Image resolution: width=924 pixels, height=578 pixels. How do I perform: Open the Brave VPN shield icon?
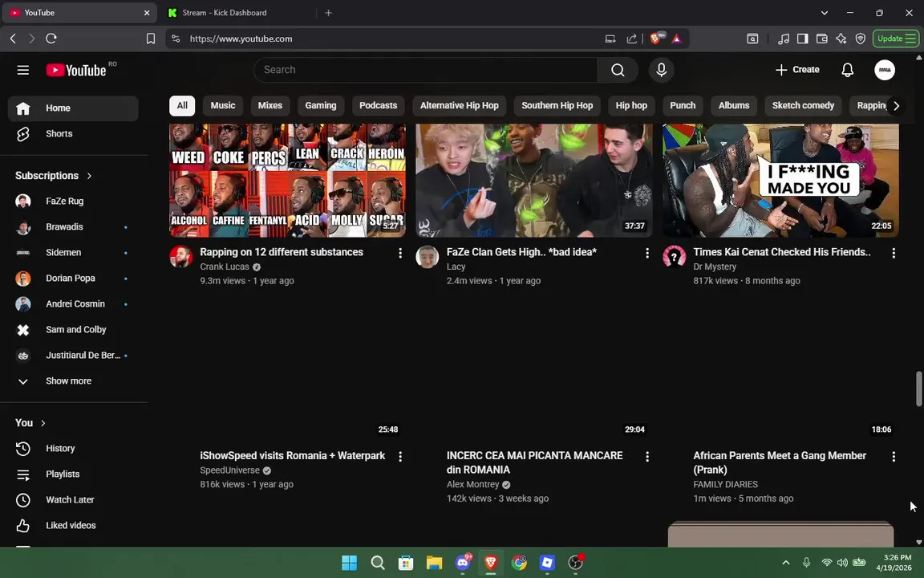pyautogui.click(x=861, y=39)
